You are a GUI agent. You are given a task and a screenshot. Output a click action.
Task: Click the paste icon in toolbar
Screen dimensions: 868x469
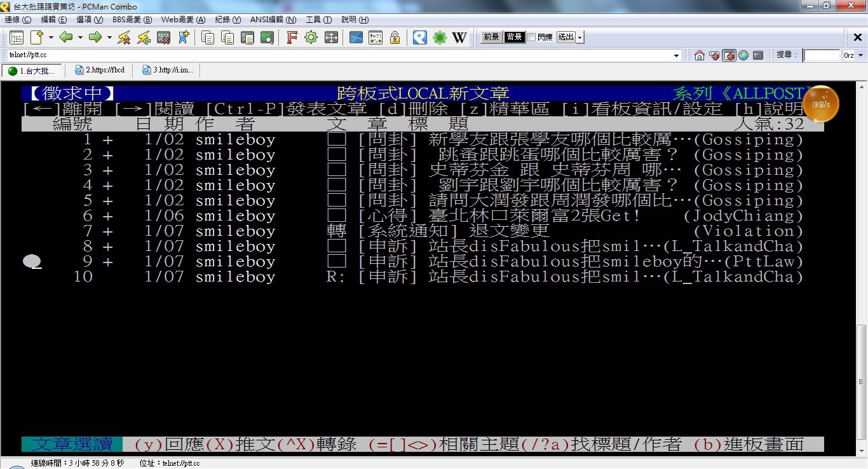pyautogui.click(x=227, y=37)
